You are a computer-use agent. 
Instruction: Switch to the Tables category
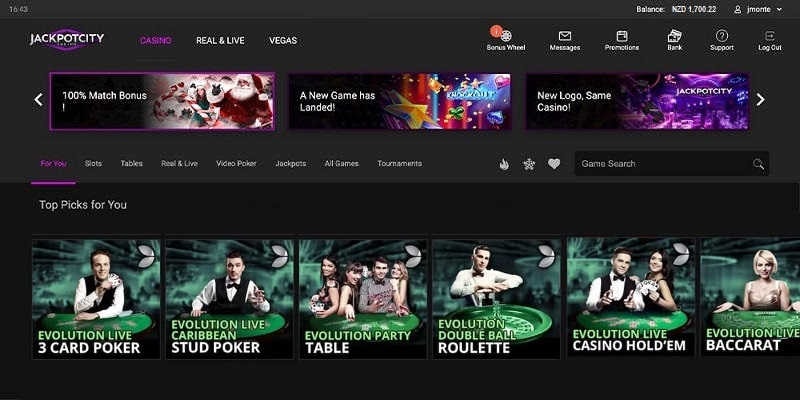click(132, 164)
